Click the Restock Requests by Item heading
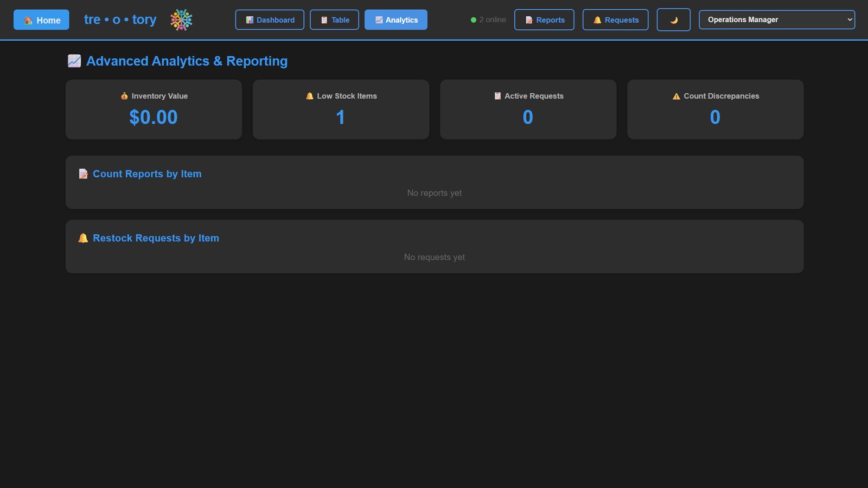The image size is (868, 488). point(156,238)
